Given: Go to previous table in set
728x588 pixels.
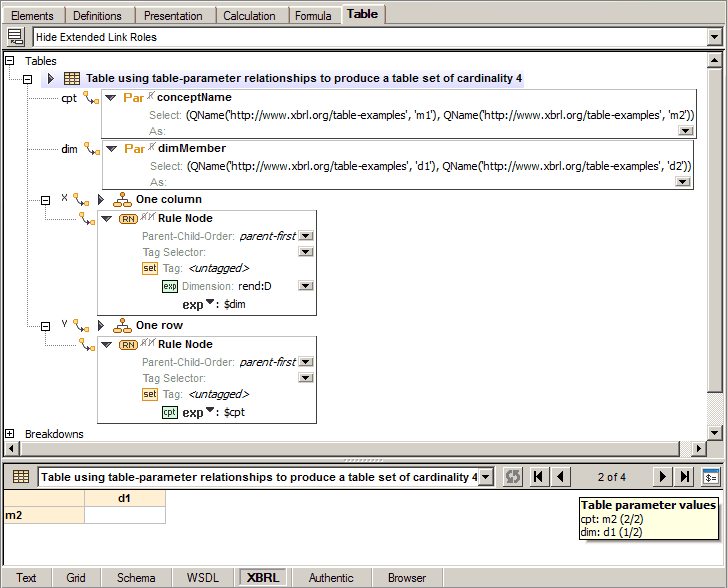Looking at the screenshot, I should (561, 477).
